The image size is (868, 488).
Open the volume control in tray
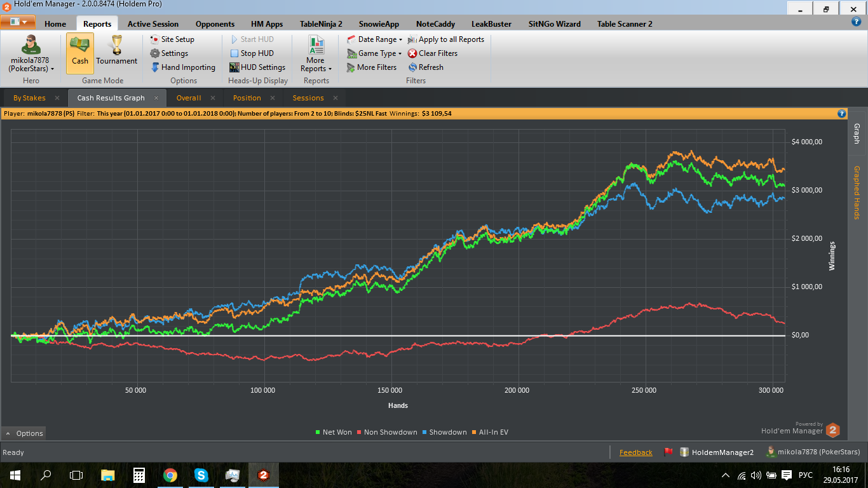(x=756, y=475)
